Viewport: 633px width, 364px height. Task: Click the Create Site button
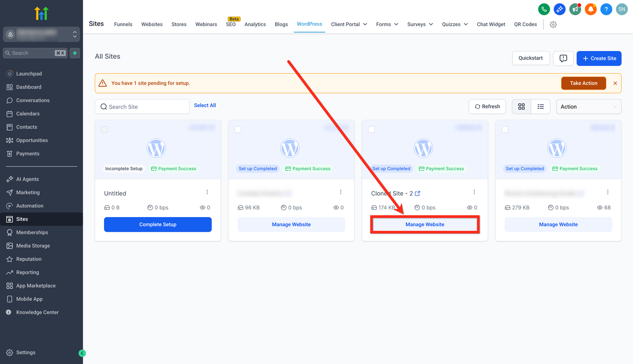[x=599, y=58]
